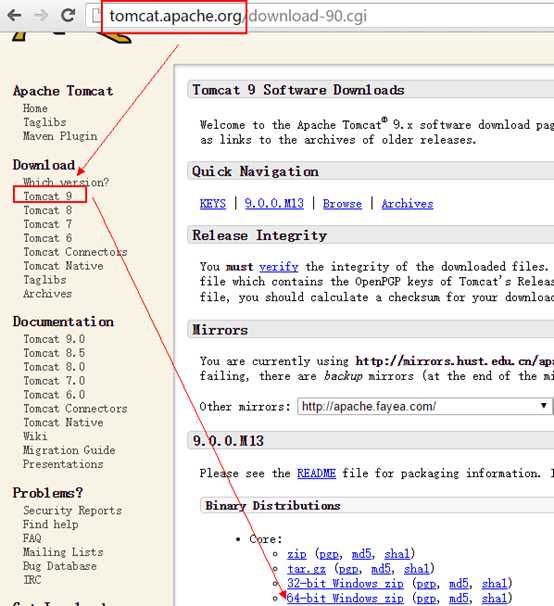Open Tomcat 8 in Download section

[x=48, y=210]
